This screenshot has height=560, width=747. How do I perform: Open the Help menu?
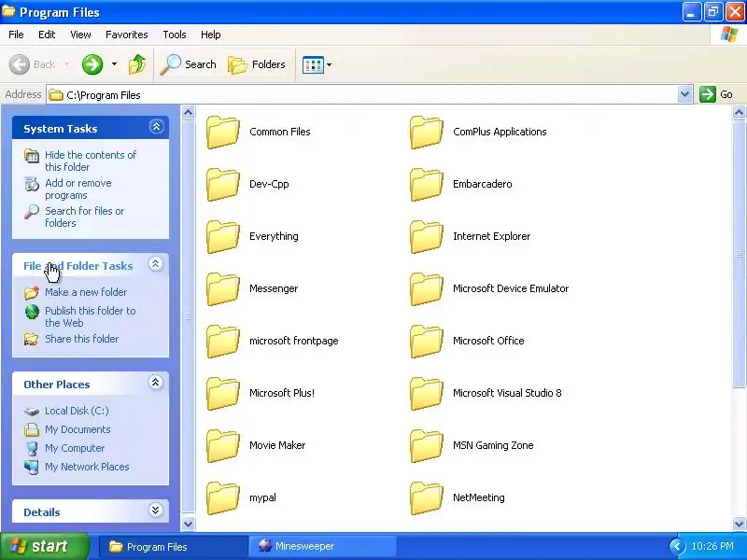point(211,35)
